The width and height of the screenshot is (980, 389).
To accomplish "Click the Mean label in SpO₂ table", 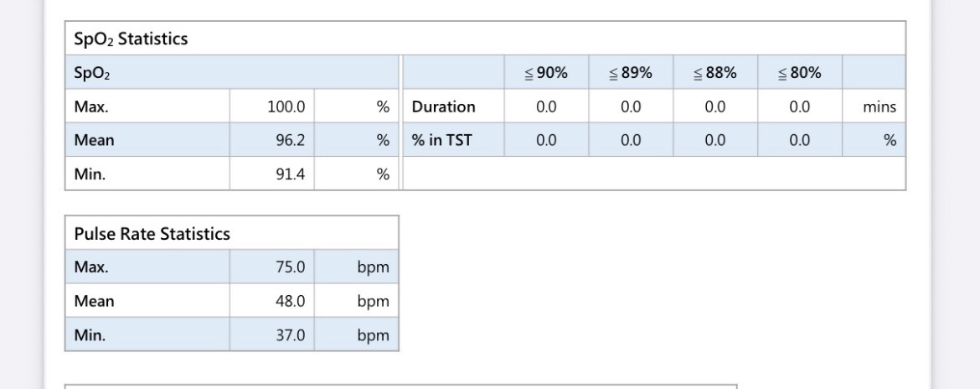I will (95, 141).
